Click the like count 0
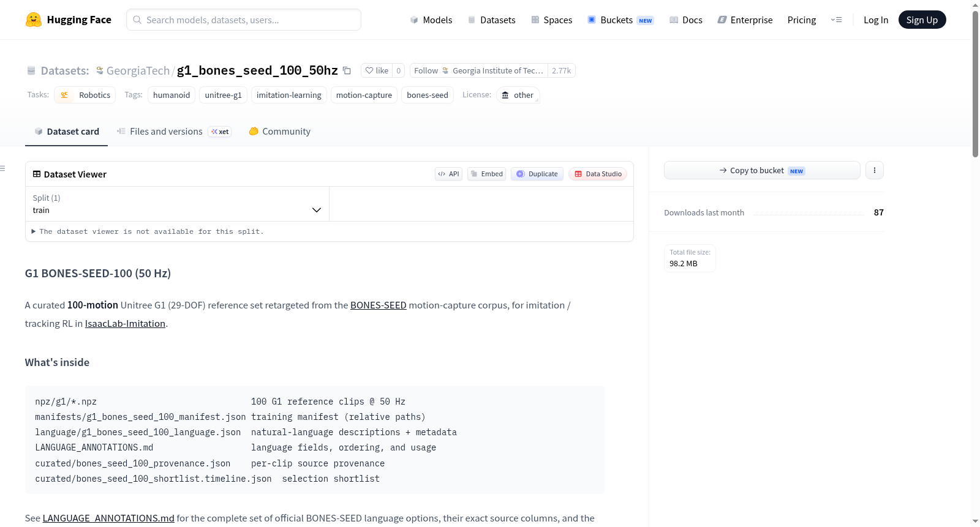980x527 pixels. [x=399, y=70]
